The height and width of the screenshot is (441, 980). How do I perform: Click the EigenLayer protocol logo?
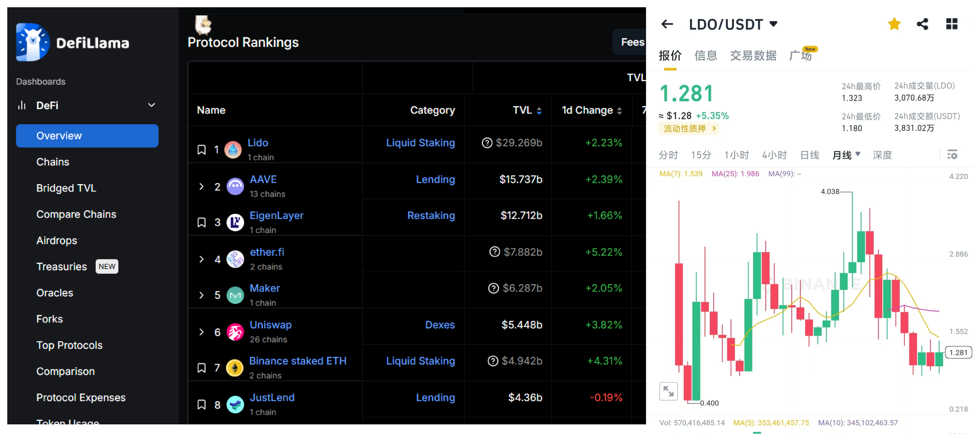235,222
